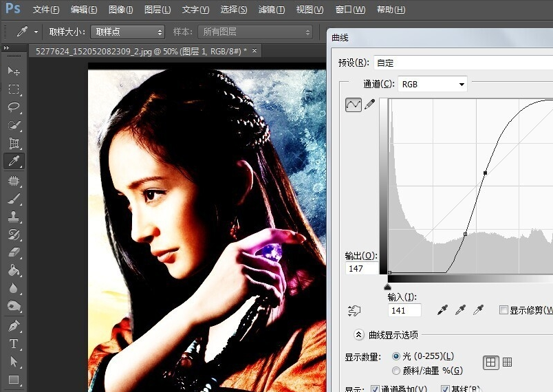Select the Move tool
Screen dimensions: 553x392
point(14,71)
